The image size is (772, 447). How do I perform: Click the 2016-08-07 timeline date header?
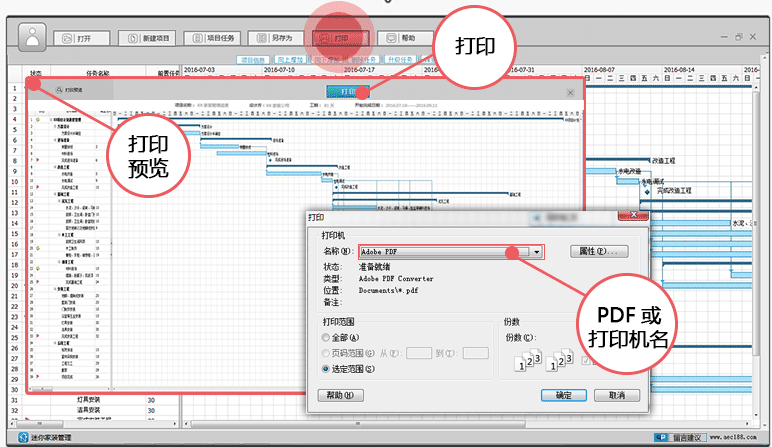click(x=599, y=70)
